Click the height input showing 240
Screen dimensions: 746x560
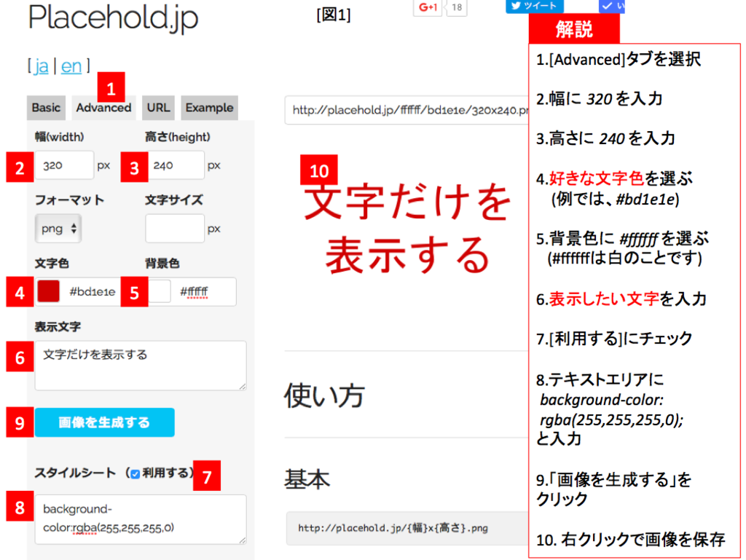175,165
